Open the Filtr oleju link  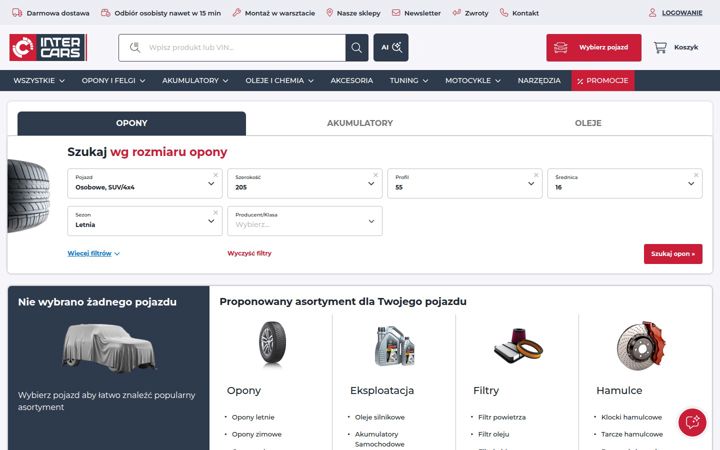pos(494,434)
